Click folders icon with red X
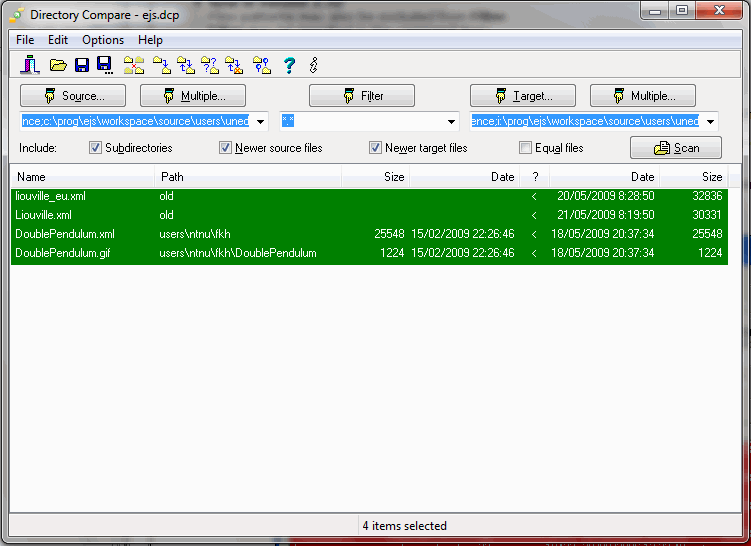 pos(134,65)
